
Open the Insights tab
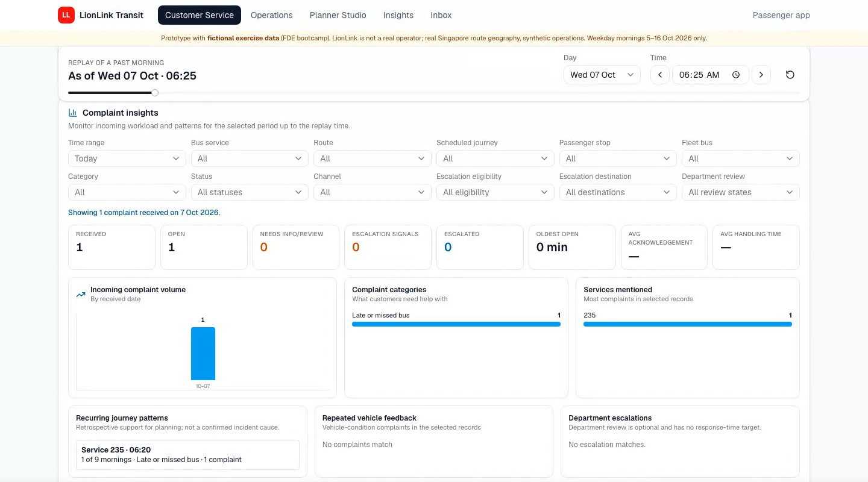398,15
